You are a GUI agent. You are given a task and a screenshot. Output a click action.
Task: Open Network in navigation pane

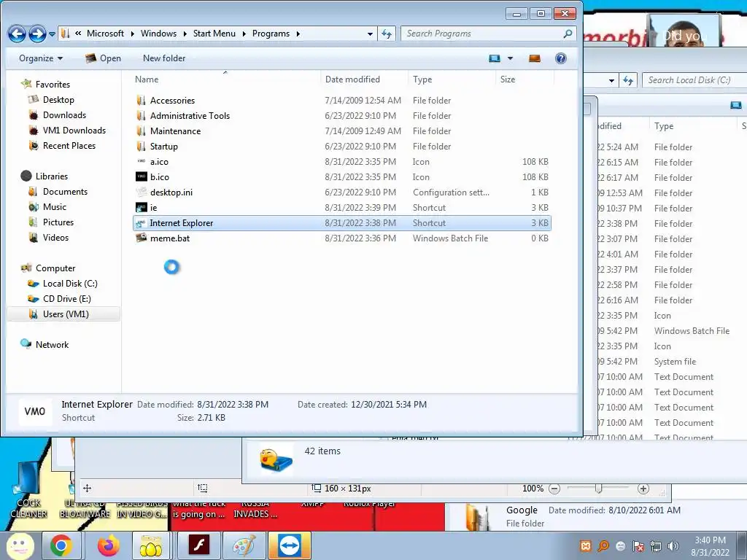tap(52, 344)
